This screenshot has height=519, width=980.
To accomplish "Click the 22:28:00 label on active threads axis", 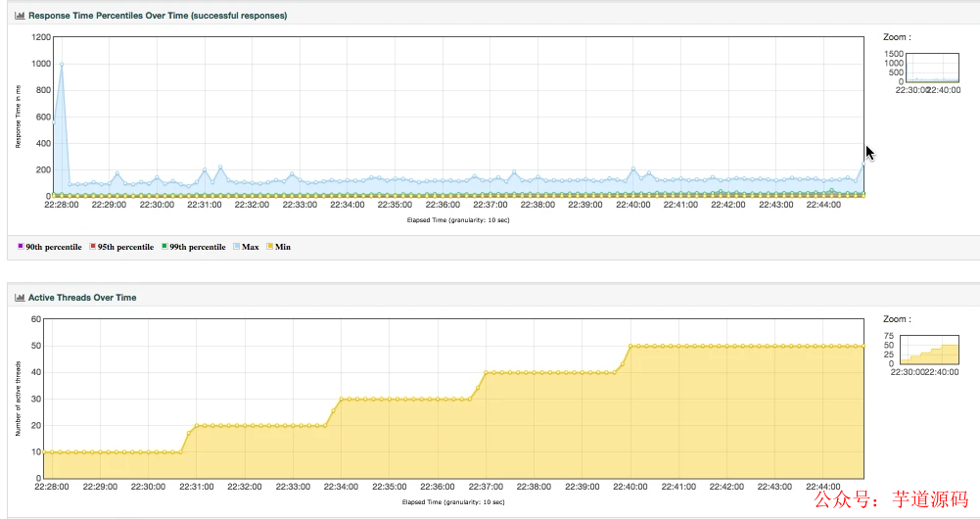I will pyautogui.click(x=52, y=487).
